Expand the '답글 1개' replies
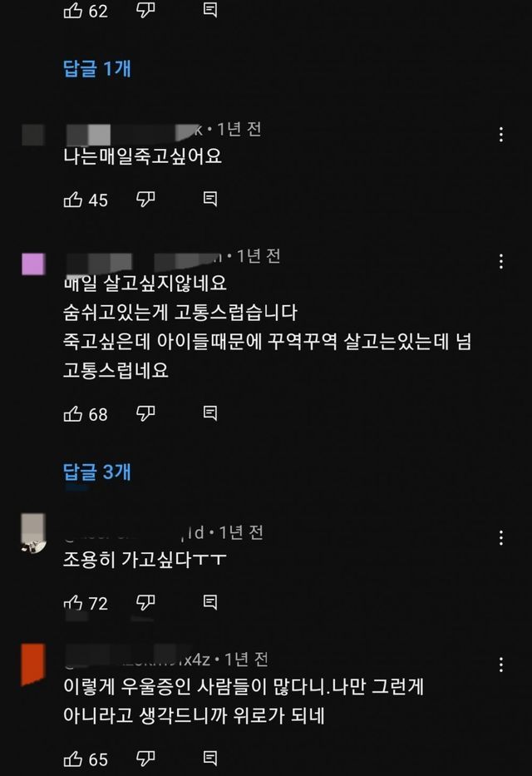Image resolution: width=532 pixels, height=776 pixels. 97,68
